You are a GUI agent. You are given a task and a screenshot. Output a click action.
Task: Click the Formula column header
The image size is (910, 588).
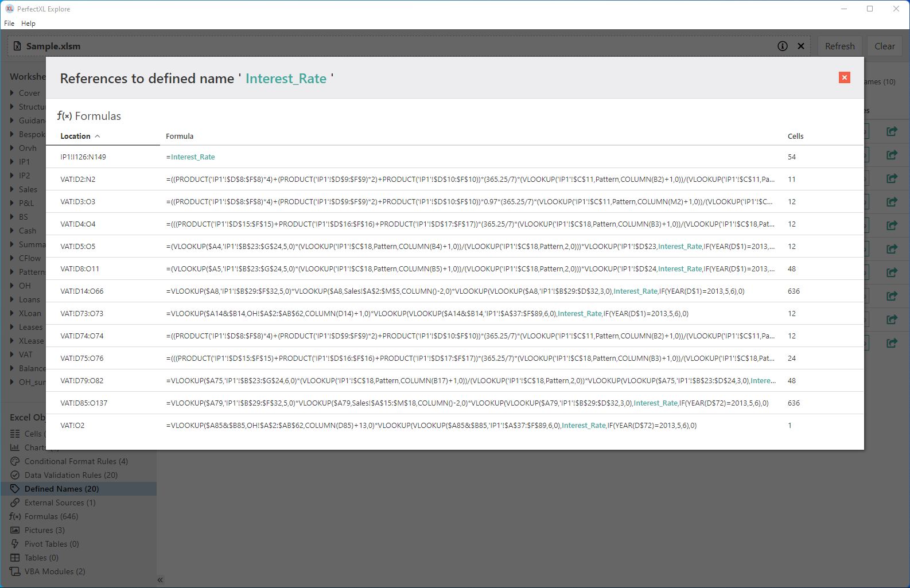(180, 136)
